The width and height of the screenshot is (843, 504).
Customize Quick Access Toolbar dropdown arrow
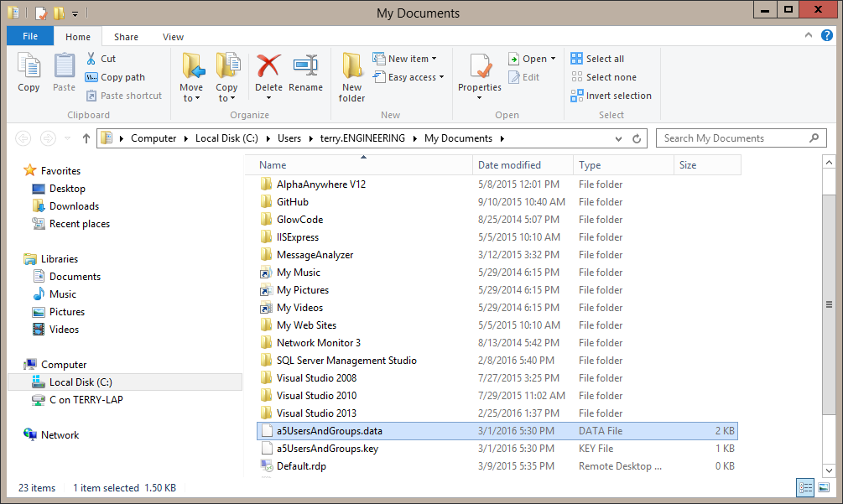click(75, 13)
